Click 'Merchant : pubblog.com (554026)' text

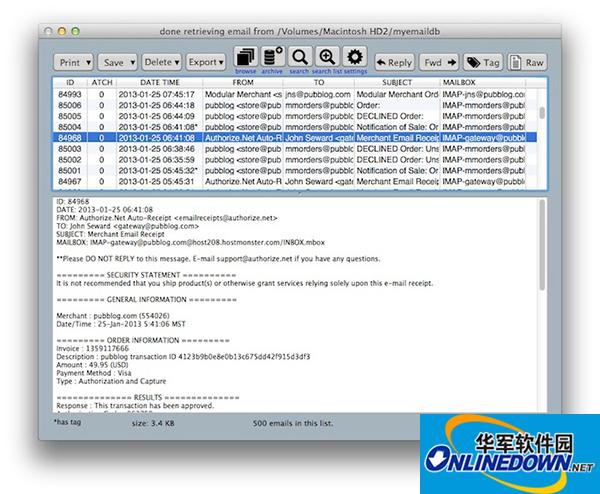pyautogui.click(x=113, y=316)
